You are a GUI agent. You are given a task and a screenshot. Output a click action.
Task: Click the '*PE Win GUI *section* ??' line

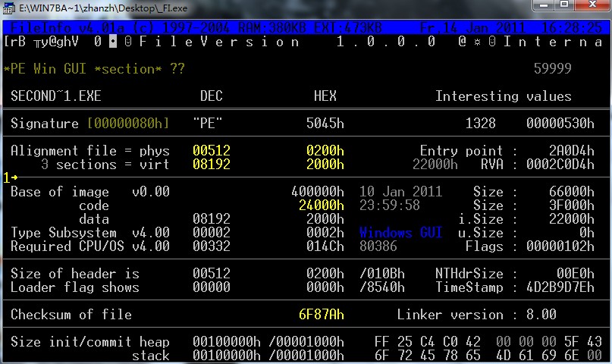point(94,69)
